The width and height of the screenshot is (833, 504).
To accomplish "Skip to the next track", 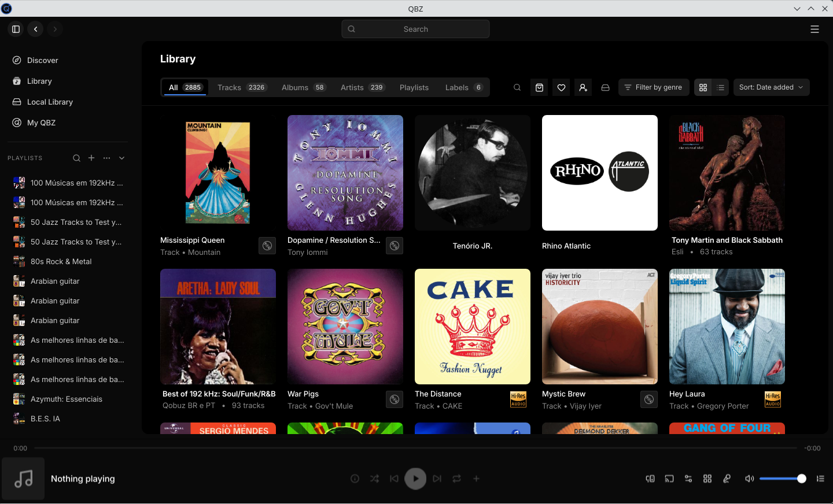I will [x=437, y=479].
